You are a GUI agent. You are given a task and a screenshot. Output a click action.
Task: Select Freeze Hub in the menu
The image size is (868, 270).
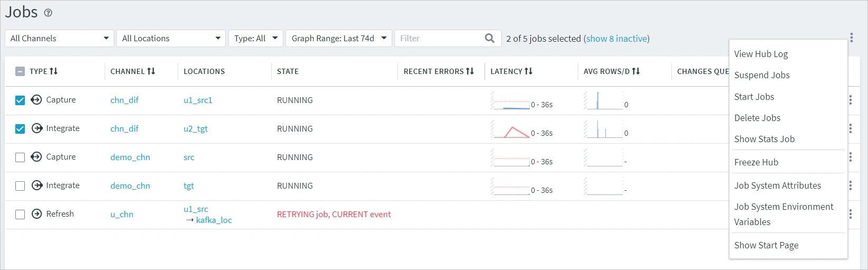756,162
